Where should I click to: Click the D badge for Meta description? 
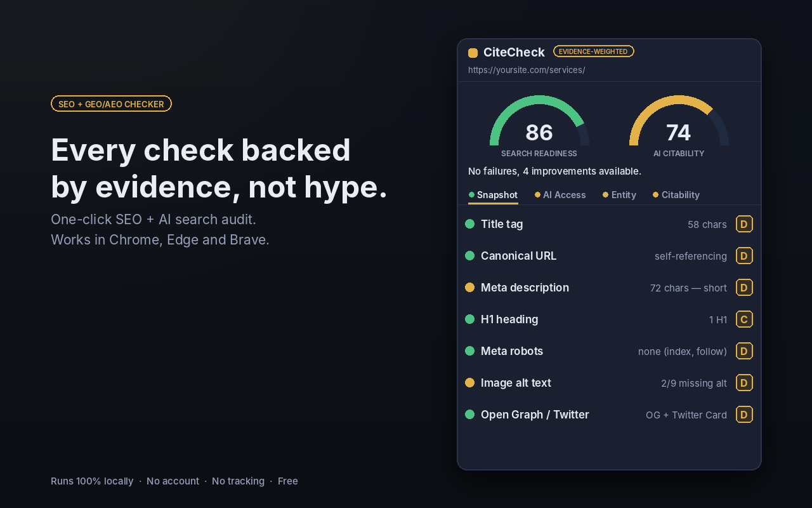[744, 288]
